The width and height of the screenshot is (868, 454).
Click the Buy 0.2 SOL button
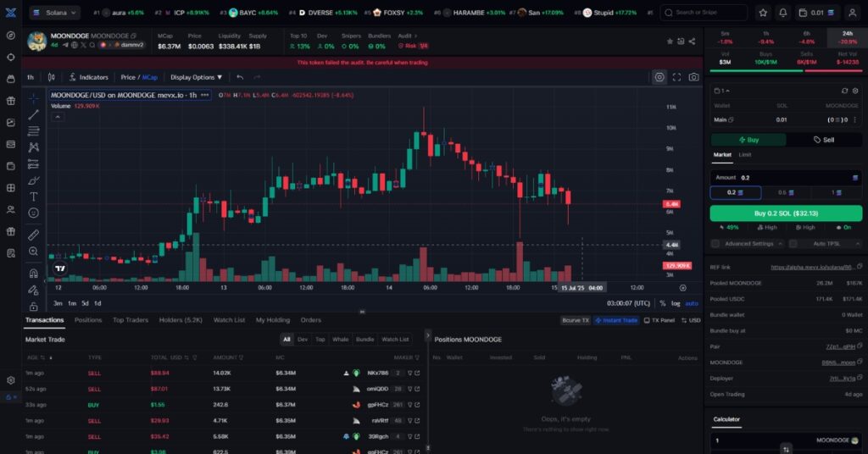tap(786, 213)
